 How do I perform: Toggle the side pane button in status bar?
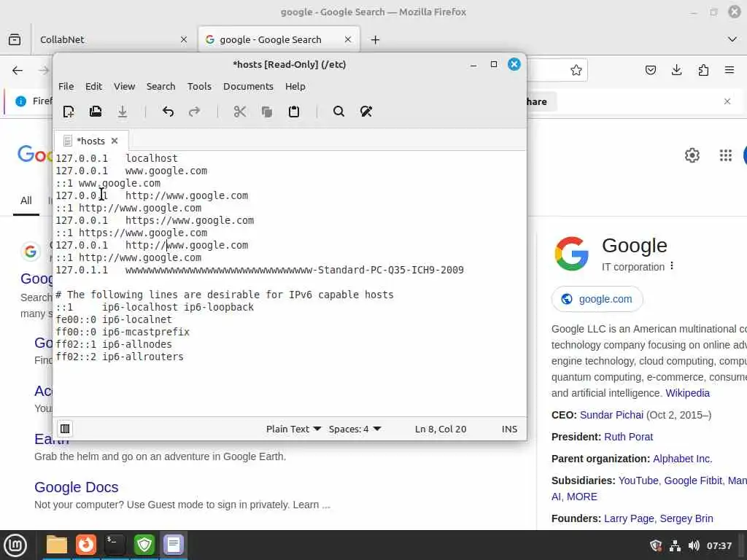[x=65, y=429]
